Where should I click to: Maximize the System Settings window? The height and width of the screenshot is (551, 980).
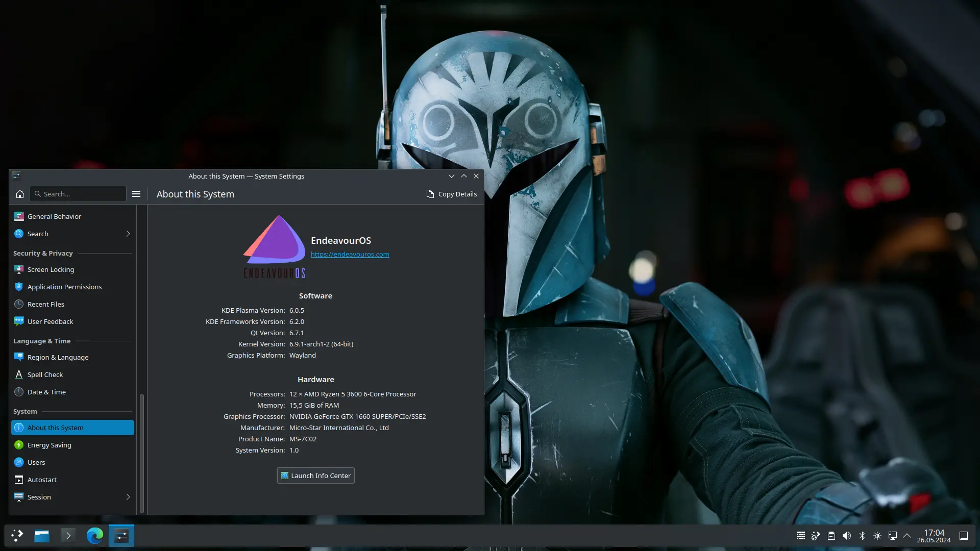point(464,176)
